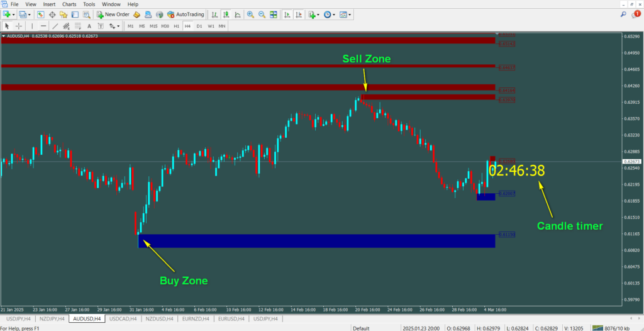Open the Tools menu
This screenshot has width=644, height=331.
pos(89,4)
